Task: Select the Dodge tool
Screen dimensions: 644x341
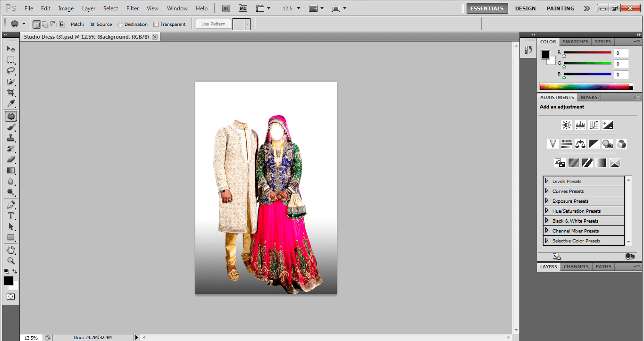Action: [x=11, y=192]
